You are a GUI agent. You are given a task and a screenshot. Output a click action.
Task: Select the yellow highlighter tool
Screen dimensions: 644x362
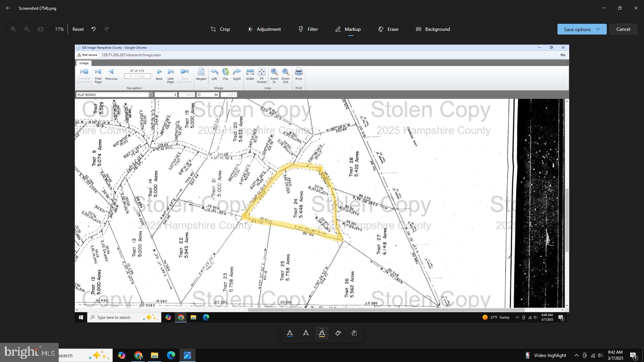click(322, 334)
